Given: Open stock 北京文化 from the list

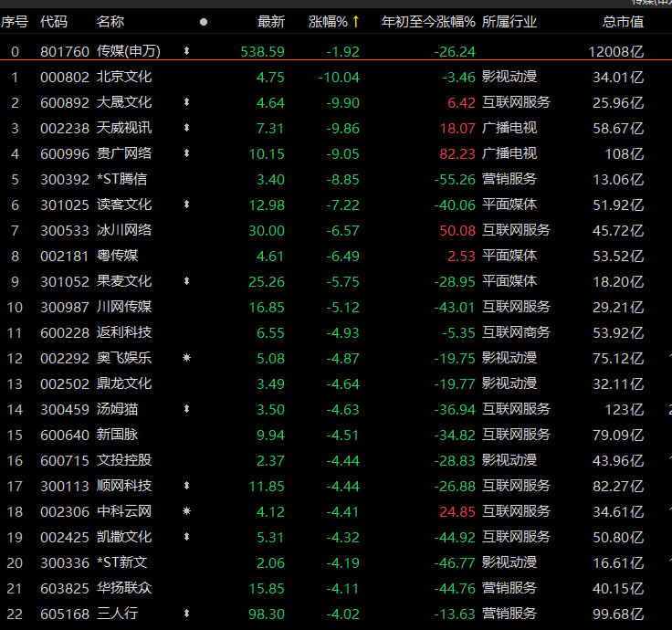Looking at the screenshot, I should [124, 78].
